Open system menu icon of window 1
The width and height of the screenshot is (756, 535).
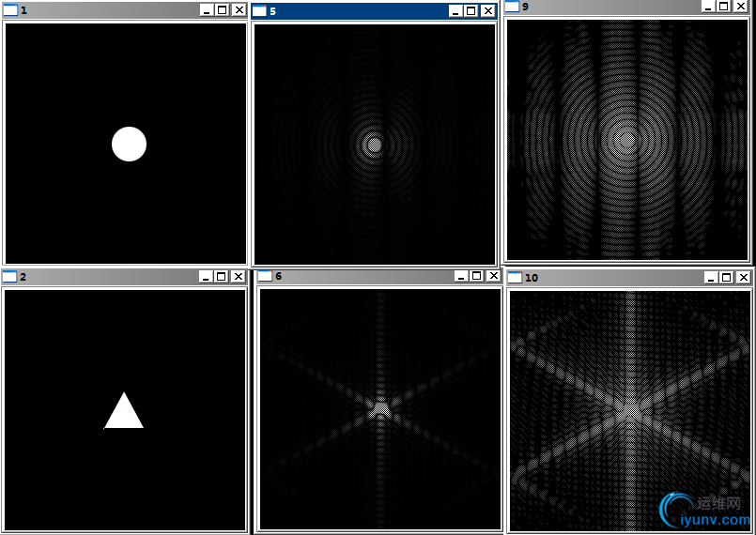click(10, 10)
